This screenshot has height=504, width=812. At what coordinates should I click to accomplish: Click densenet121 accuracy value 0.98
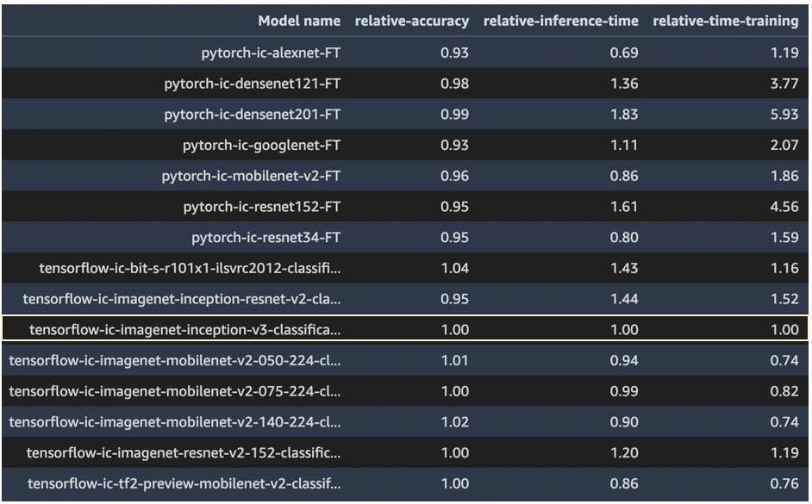[x=454, y=84]
